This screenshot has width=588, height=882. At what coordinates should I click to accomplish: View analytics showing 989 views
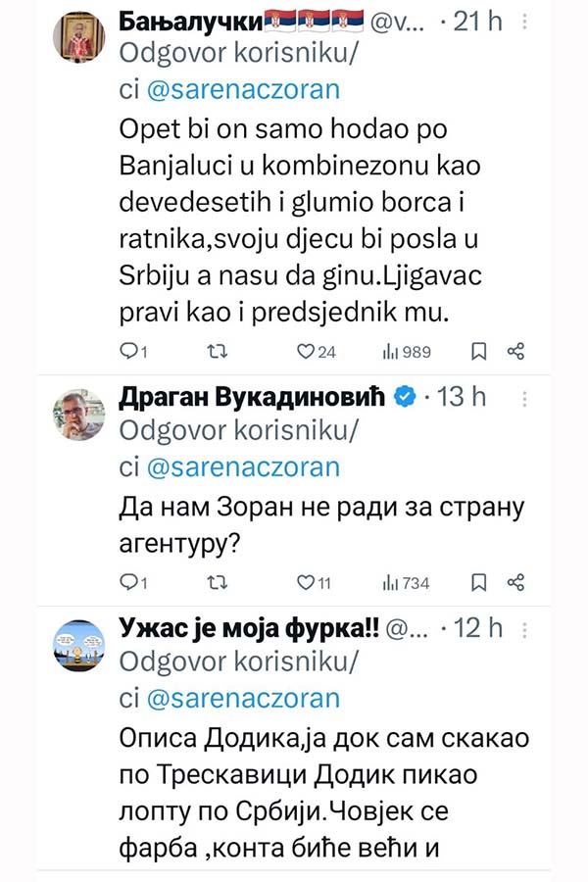[389, 350]
